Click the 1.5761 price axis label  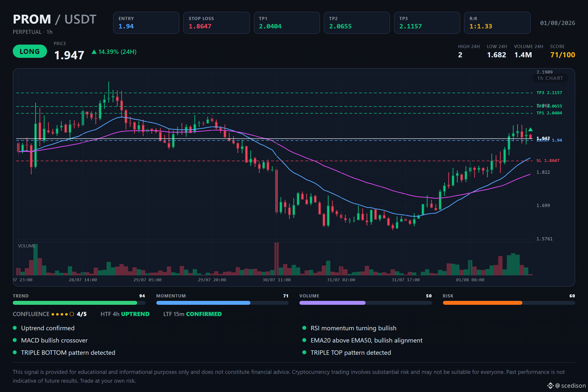click(x=544, y=239)
